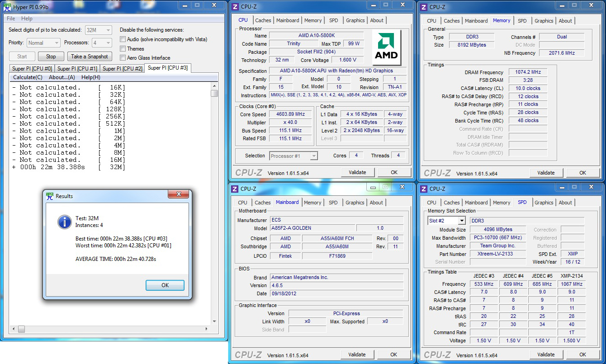Click the CPU-Z icon in the Mainboard tab window title bar
Image resolution: width=606 pixels, height=364 pixels.
pos(235,189)
